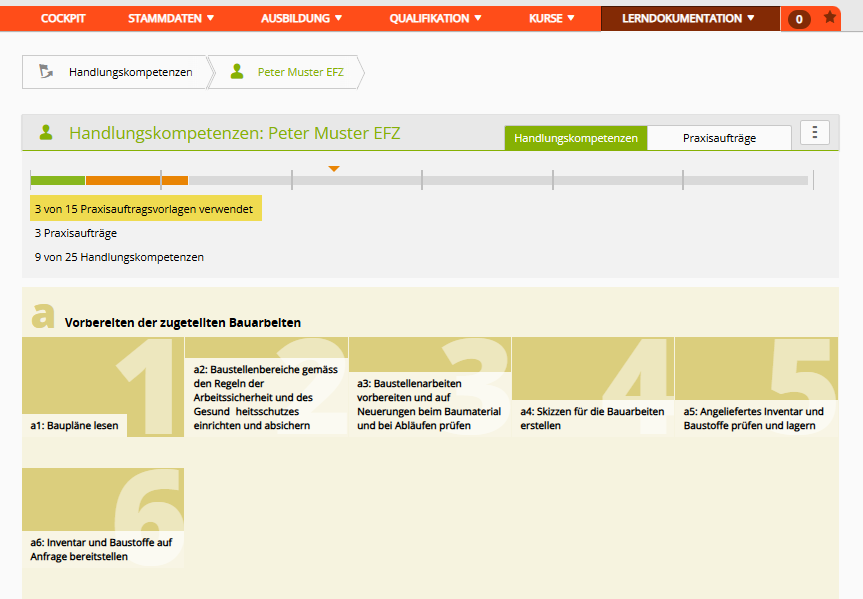Open tile a3: Baustellenarbeiten vorbereiten
The height and width of the screenshot is (599, 863).
point(430,387)
